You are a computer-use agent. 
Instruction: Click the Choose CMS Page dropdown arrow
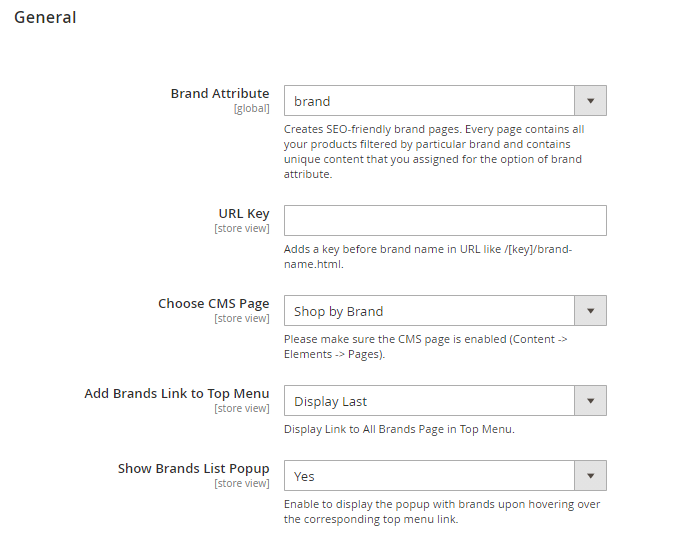coord(590,311)
